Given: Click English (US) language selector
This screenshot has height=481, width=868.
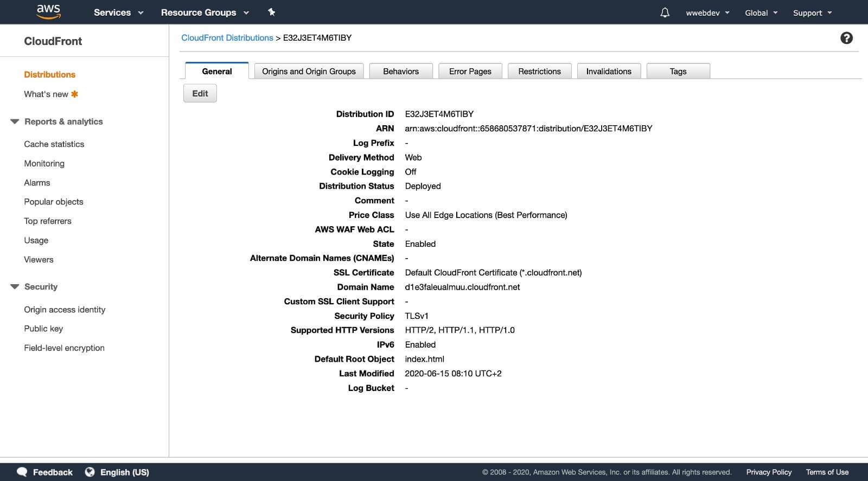Looking at the screenshot, I should (125, 472).
